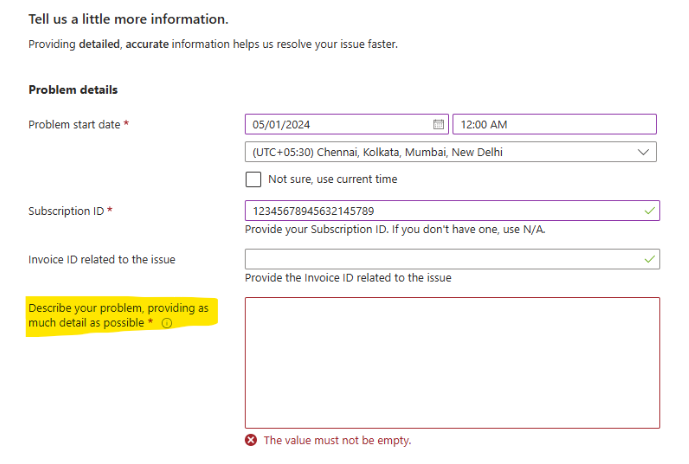Viewport: 689px width, 464px height.
Task: Click the 'Provide the Invoice ID related to the issue' hint
Action: (348, 278)
